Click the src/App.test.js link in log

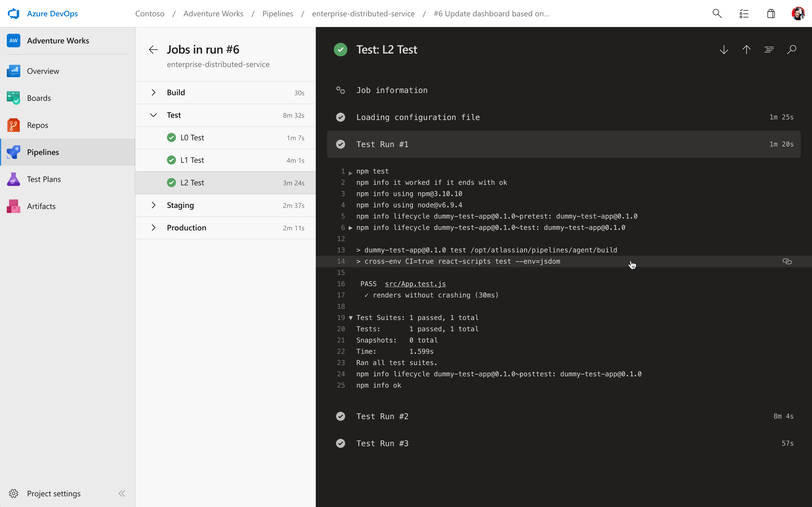pos(415,283)
